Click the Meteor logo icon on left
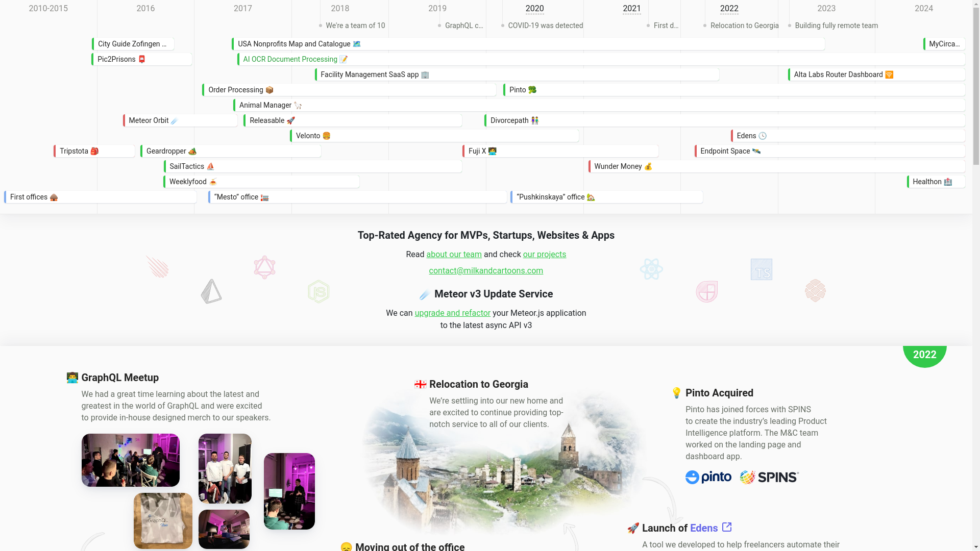980x551 pixels. 157,266
